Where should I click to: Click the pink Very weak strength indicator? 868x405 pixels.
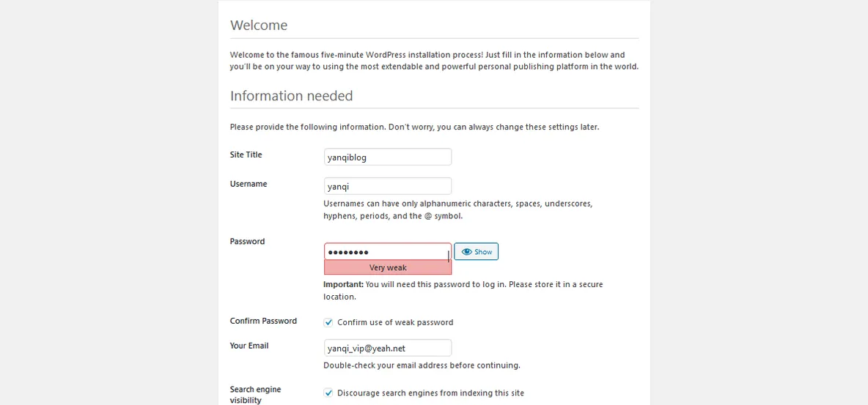pyautogui.click(x=388, y=267)
